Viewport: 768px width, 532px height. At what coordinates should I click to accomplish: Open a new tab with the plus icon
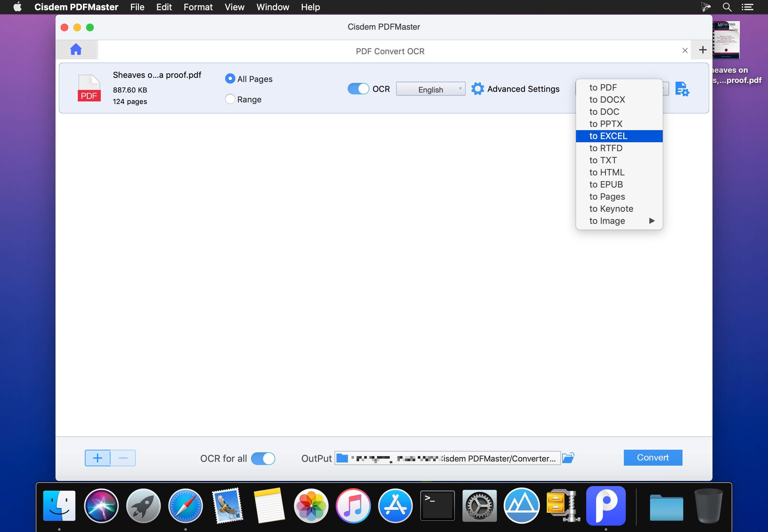point(703,50)
